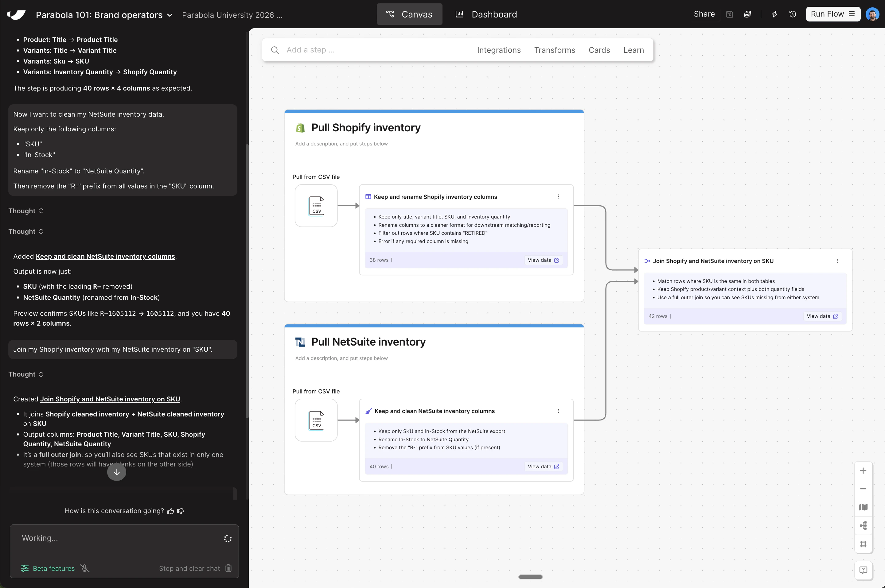This screenshot has width=885, height=588.
Task: Click the fit-to-frame icon
Action: click(x=863, y=544)
